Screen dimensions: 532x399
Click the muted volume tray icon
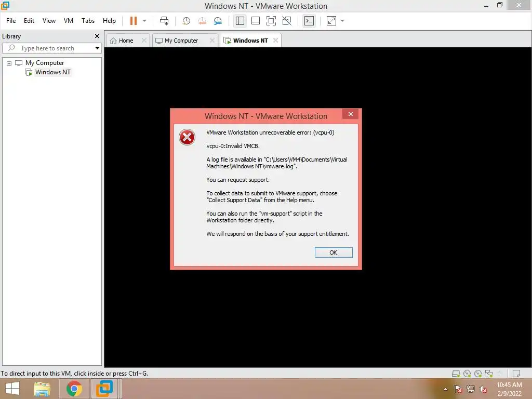(x=483, y=389)
